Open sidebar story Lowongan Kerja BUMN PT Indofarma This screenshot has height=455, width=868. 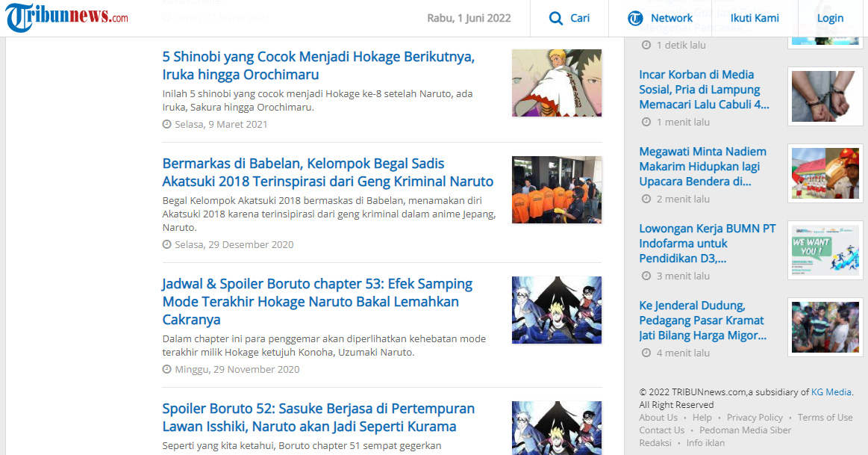pos(708,244)
